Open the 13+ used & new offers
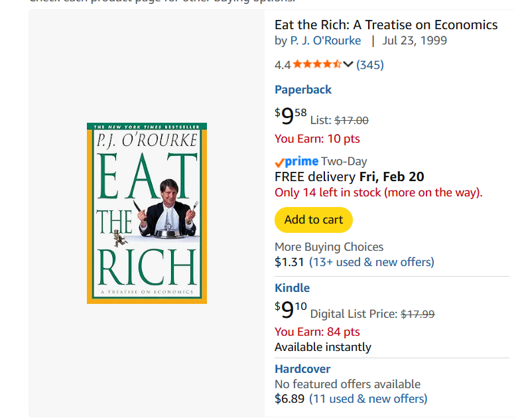Viewport: 514px width, 420px height. 371,262
